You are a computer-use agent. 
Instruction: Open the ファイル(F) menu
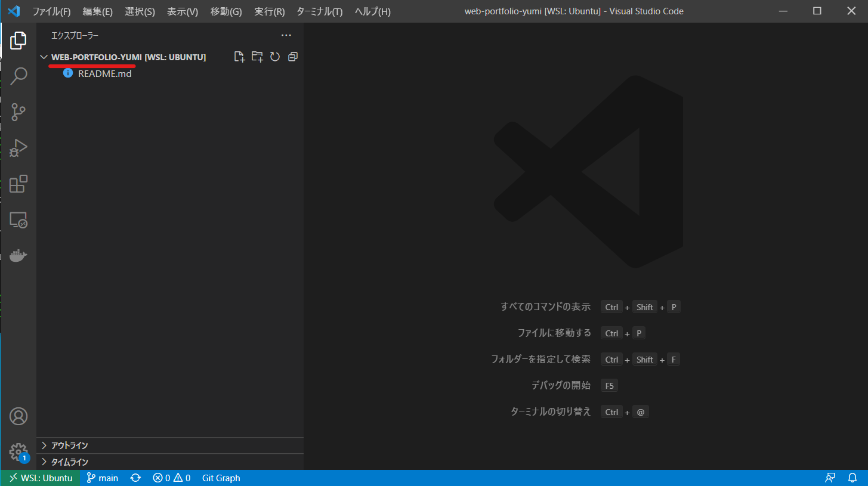click(51, 11)
